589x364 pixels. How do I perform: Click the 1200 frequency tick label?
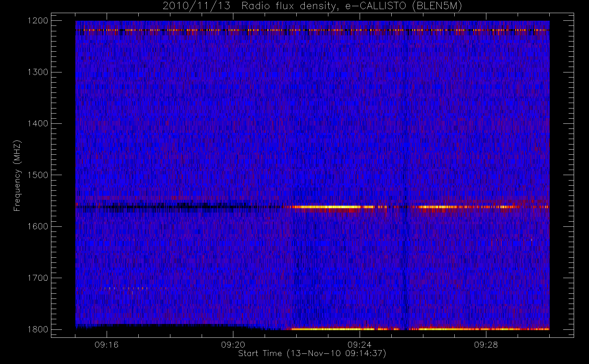coord(37,21)
